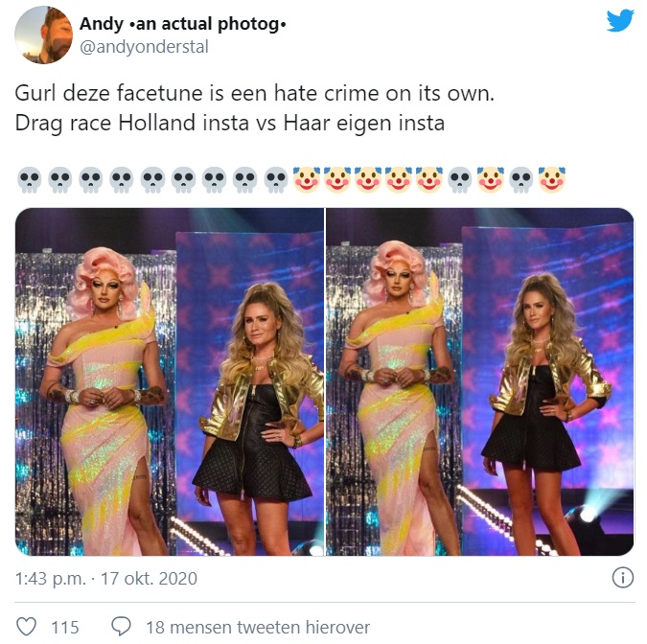Open display name Andy an actual photog
The height and width of the screenshot is (644, 647).
click(183, 24)
